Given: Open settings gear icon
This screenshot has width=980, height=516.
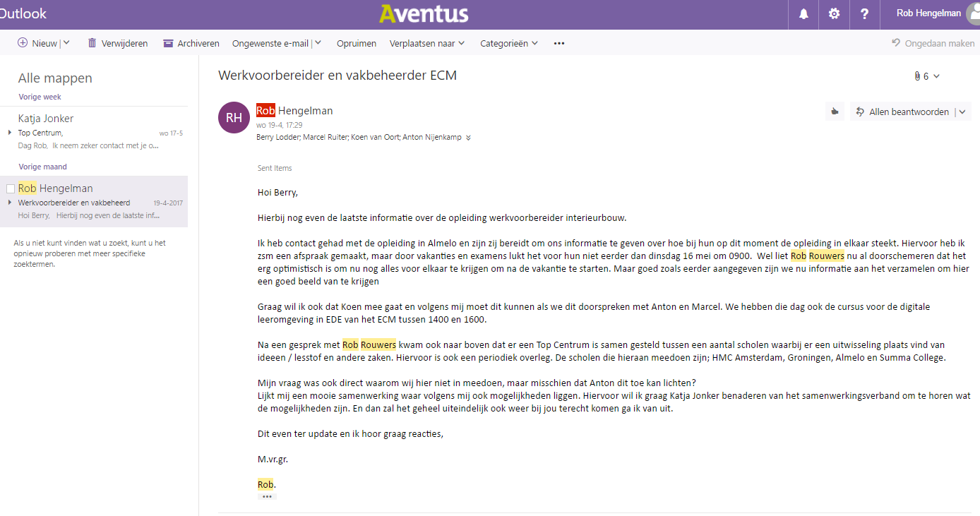Looking at the screenshot, I should point(834,14).
